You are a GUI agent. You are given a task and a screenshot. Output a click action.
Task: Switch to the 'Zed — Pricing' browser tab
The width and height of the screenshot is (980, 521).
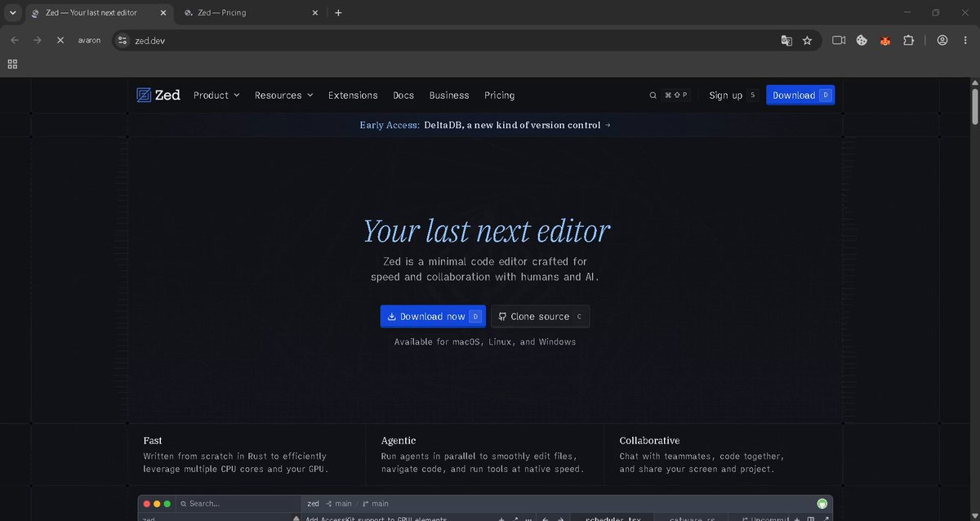coord(249,13)
